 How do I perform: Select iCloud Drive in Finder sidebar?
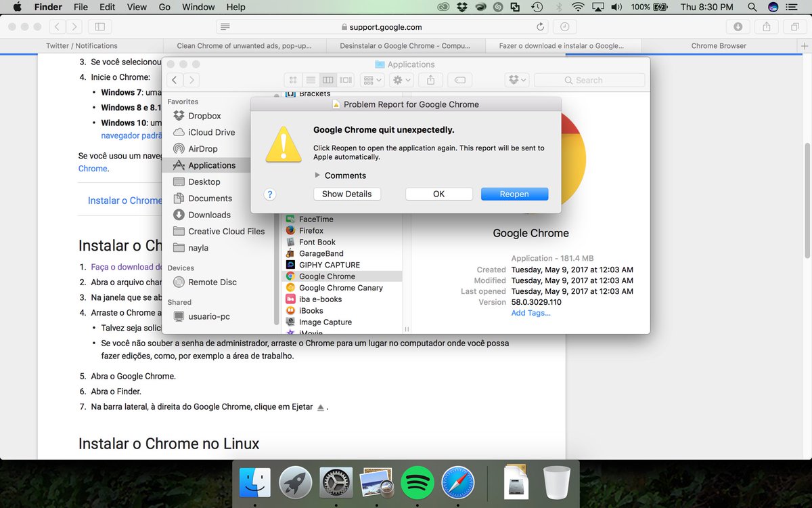click(203, 132)
